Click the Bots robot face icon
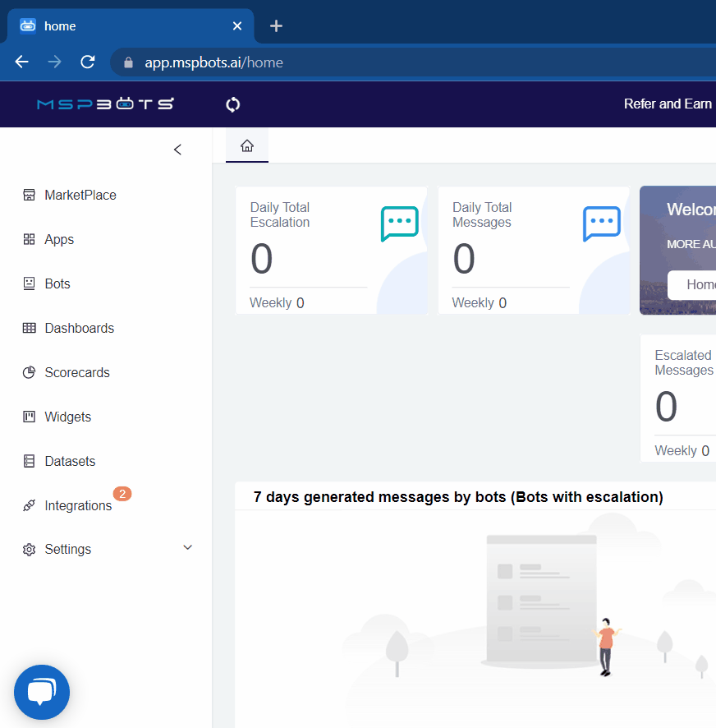 pos(30,283)
